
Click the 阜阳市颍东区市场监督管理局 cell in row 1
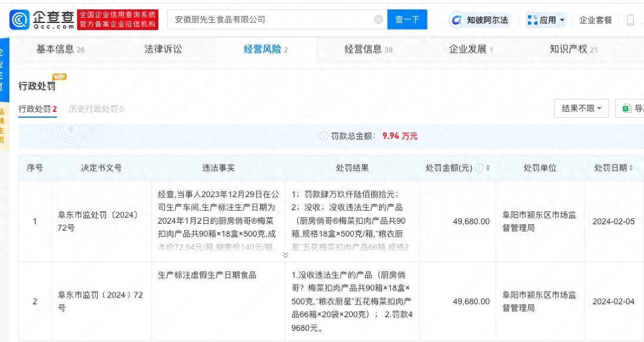539,221
